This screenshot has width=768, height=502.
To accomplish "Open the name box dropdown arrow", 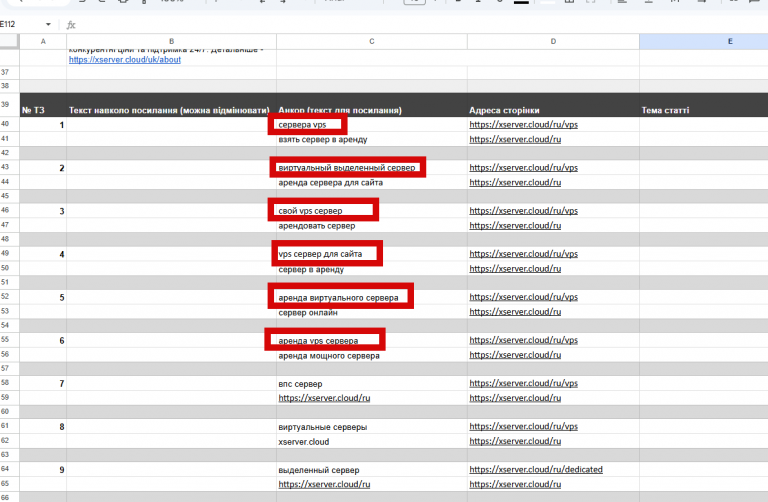I will [x=48, y=24].
